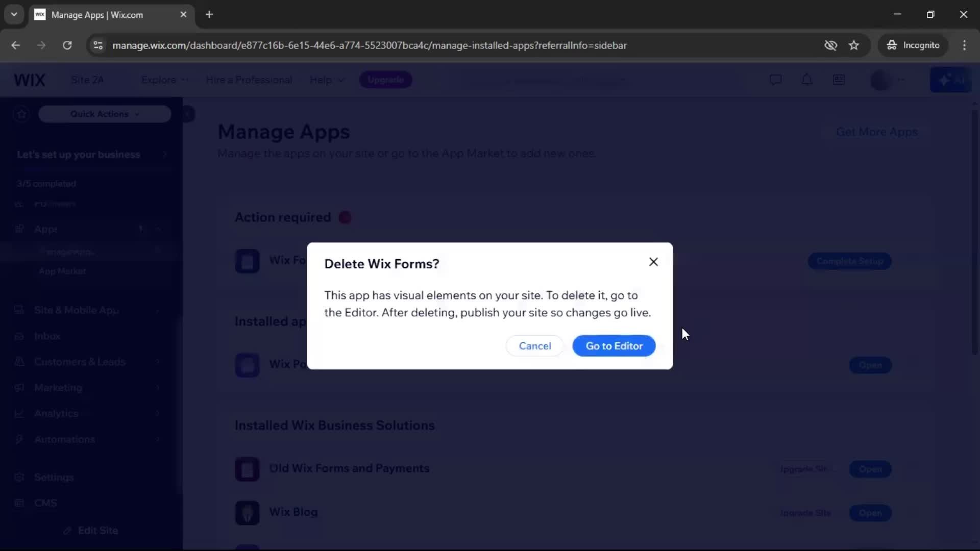
Task: Click Open on the Wix Blog row
Action: (870, 513)
